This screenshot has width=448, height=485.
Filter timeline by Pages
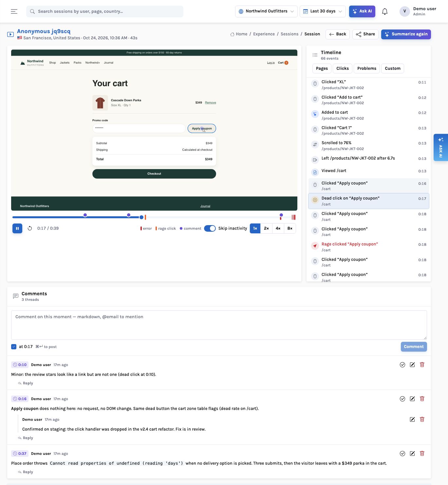[x=322, y=68]
